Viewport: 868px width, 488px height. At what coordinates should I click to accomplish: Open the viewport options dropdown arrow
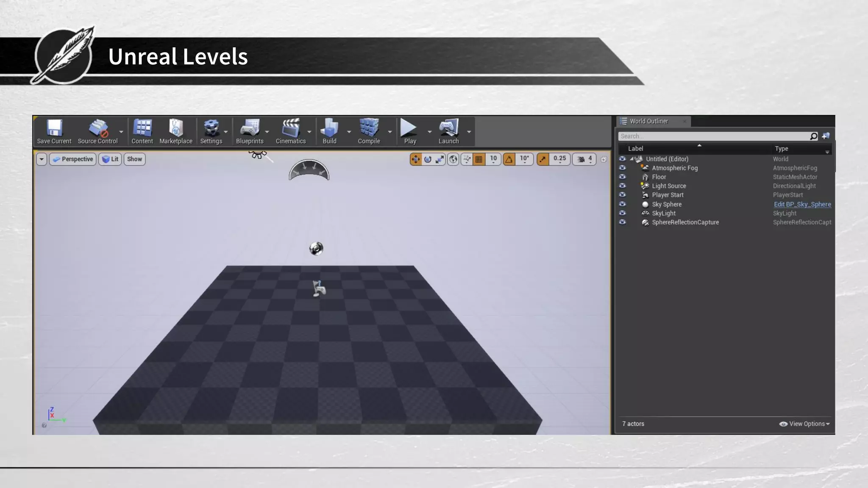(42, 159)
